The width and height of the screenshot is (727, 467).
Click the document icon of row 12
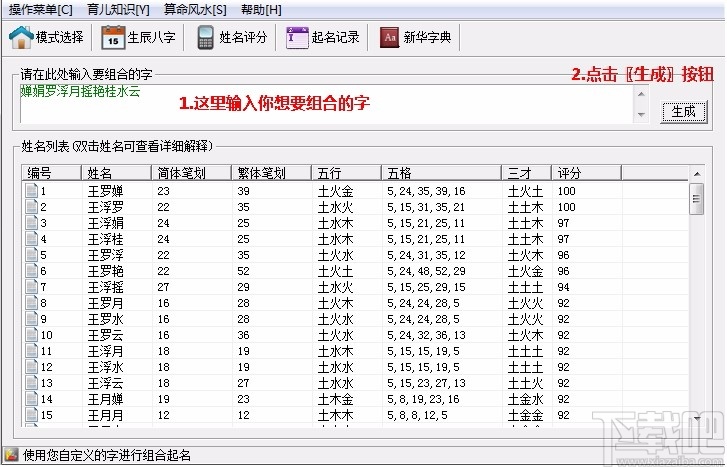(32, 367)
